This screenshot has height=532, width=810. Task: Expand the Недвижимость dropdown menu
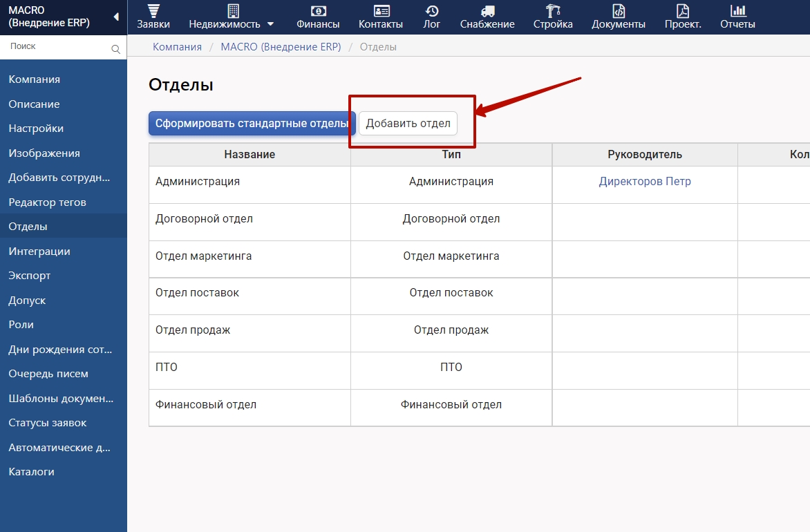click(x=270, y=23)
